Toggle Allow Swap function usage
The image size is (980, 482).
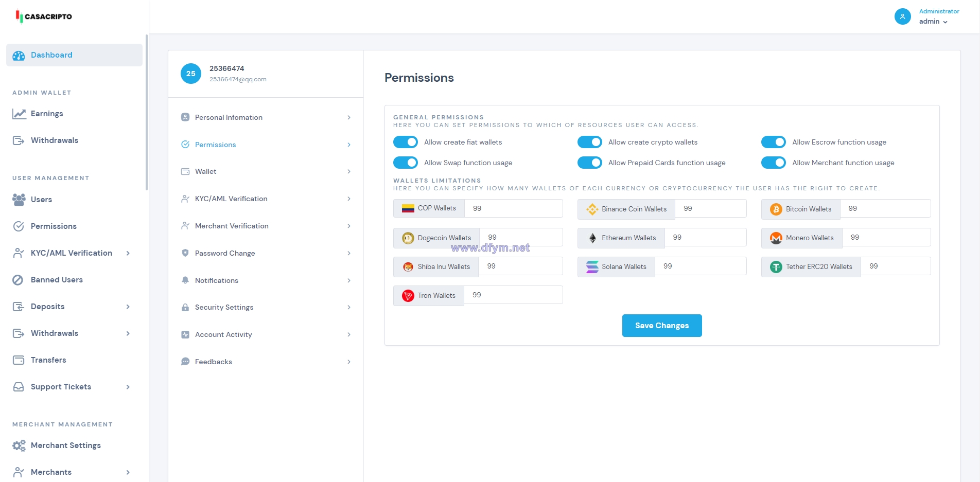[406, 163]
